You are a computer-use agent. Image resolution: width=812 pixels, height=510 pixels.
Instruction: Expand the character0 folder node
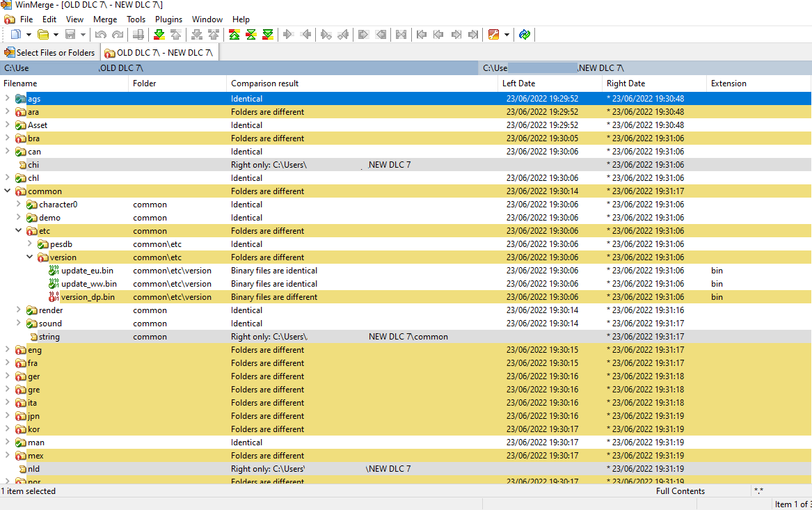19,204
